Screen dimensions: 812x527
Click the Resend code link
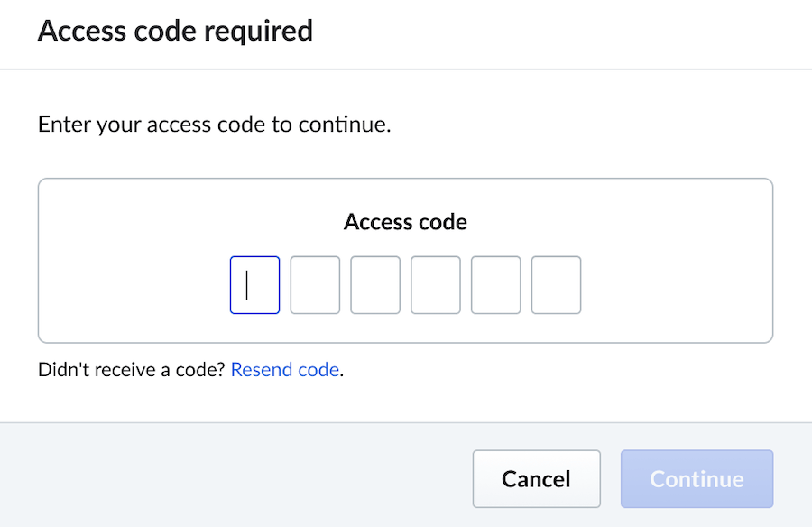(285, 370)
